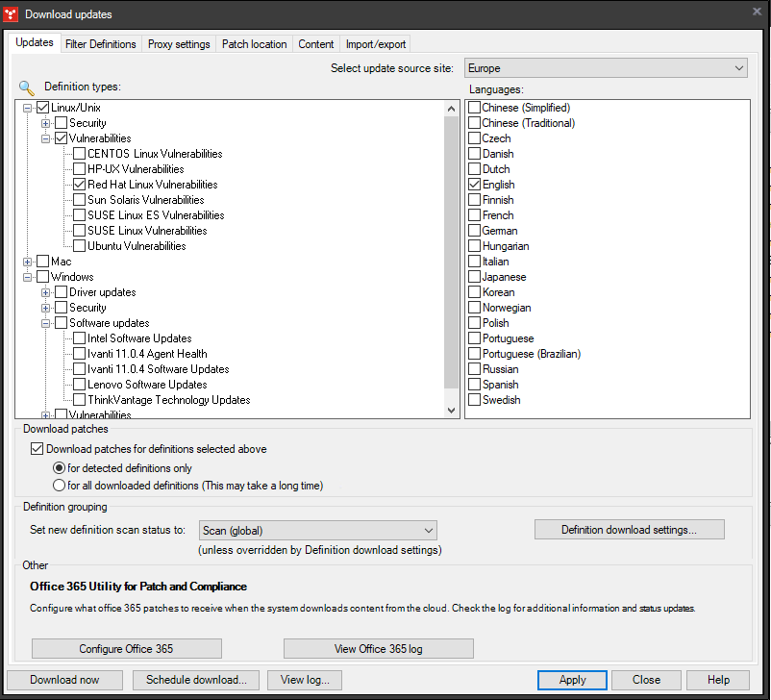Viewport: 771px width, 700px height.
Task: Open the Patch location tab
Action: (254, 43)
